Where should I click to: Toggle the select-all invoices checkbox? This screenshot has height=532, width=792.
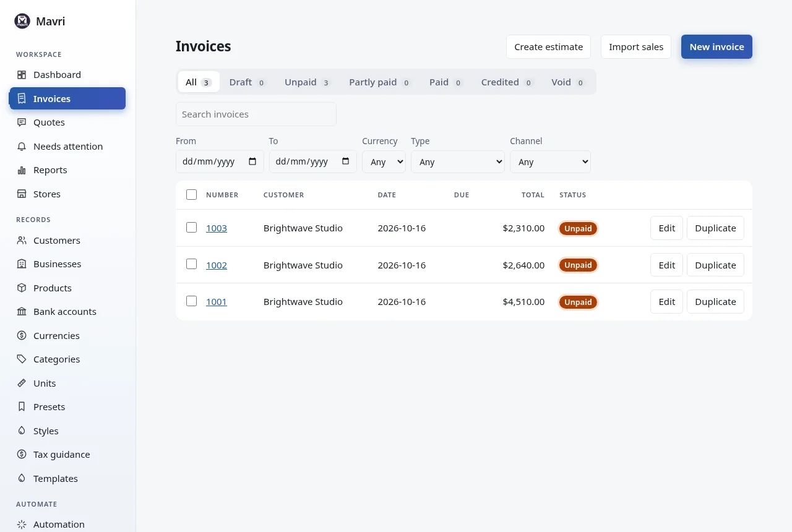192,195
